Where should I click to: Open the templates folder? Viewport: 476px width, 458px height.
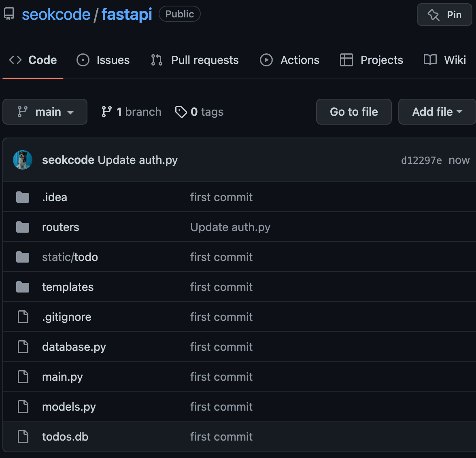click(x=68, y=287)
